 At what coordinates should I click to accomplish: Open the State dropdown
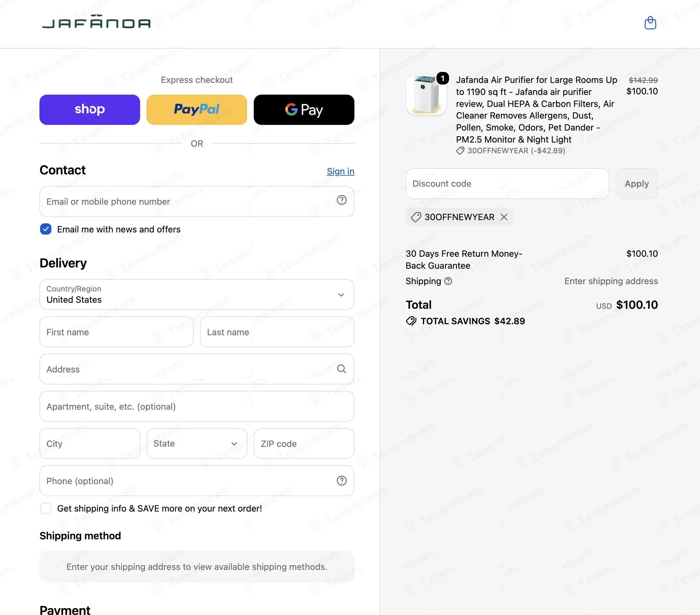pyautogui.click(x=197, y=443)
